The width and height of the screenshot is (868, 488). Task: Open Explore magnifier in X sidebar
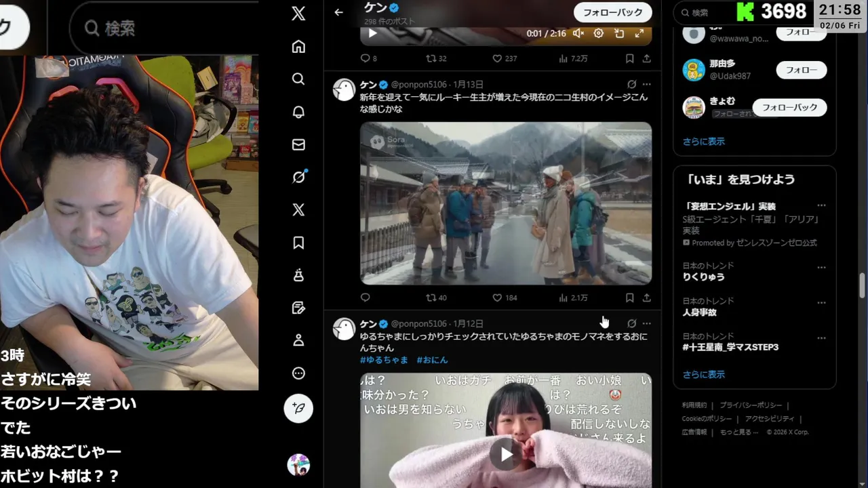tap(298, 79)
